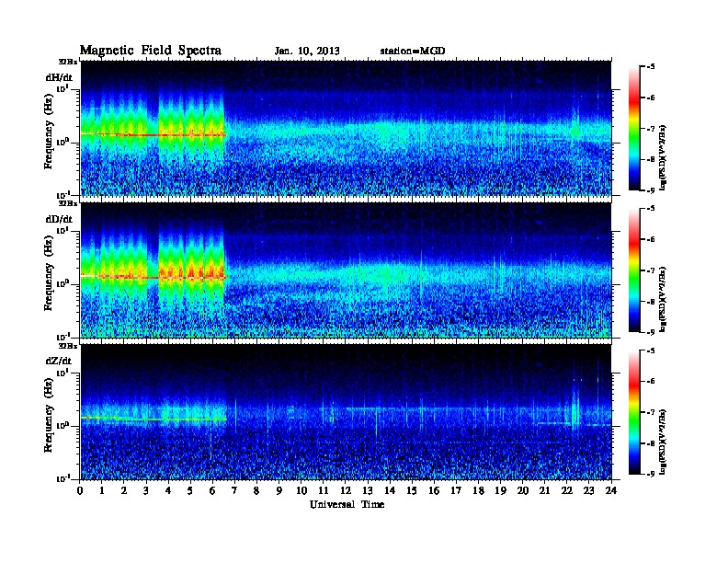Click hour tick label 23 on time axis
This screenshot has width=728, height=563.
coord(589,491)
